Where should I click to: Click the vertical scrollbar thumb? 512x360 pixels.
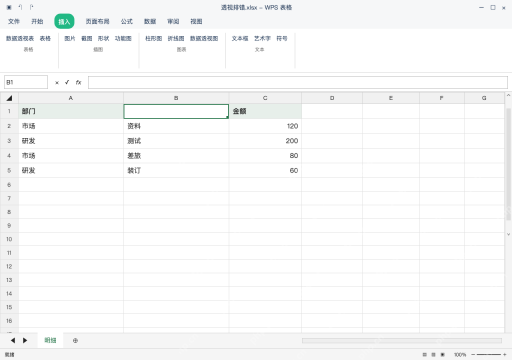508,164
